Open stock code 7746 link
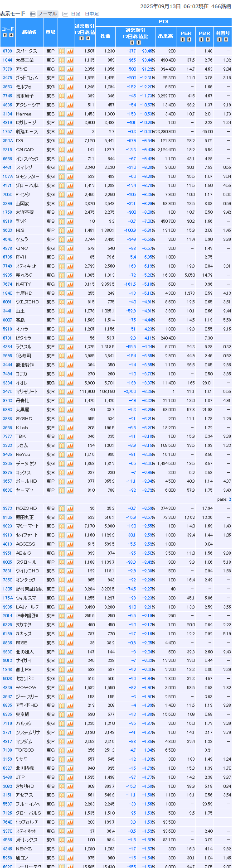The image size is (238, 868). (x=7, y=96)
